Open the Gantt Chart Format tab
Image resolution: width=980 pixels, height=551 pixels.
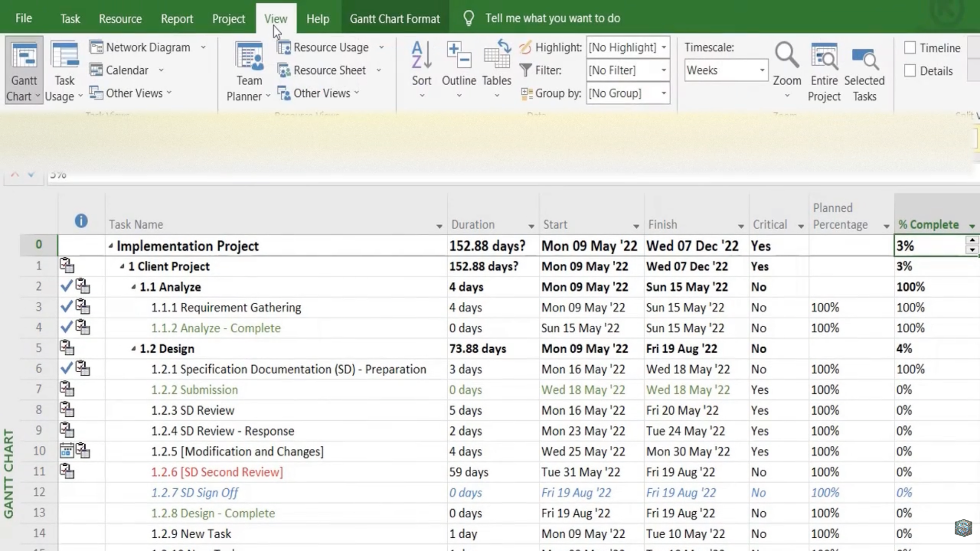(x=395, y=19)
